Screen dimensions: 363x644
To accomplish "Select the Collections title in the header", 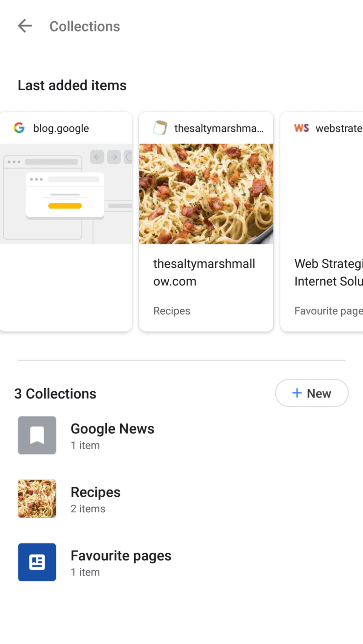I will [85, 26].
